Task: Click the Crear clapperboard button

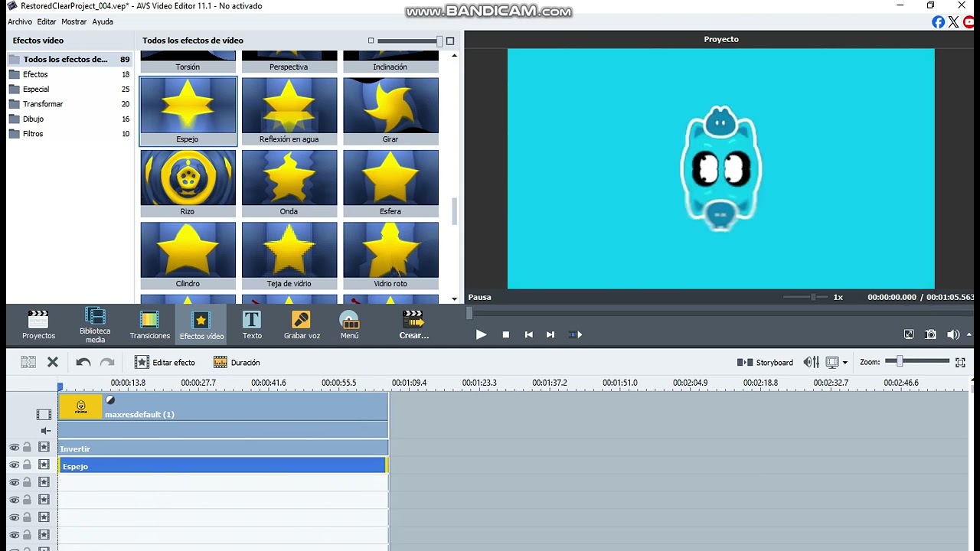Action: pyautogui.click(x=413, y=324)
